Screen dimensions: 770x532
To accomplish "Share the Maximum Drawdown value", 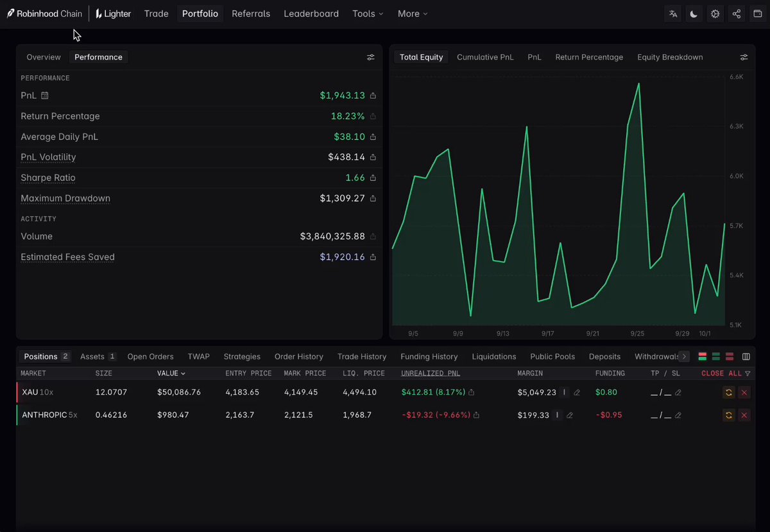I will pos(373,198).
